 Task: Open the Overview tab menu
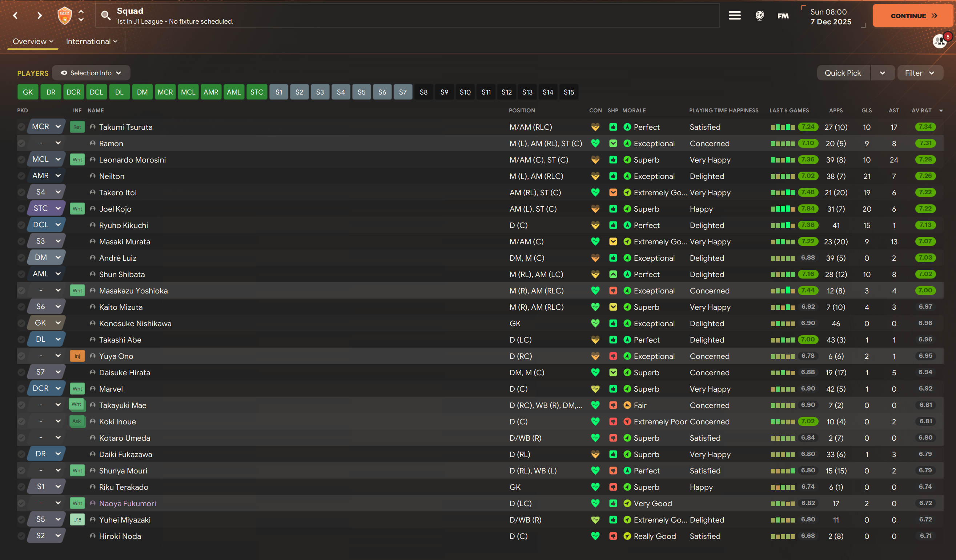pos(33,41)
